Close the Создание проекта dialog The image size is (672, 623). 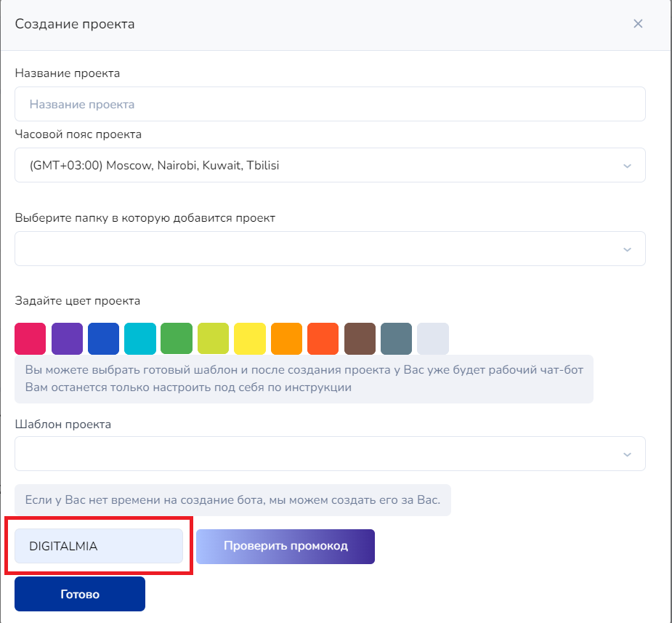(638, 24)
